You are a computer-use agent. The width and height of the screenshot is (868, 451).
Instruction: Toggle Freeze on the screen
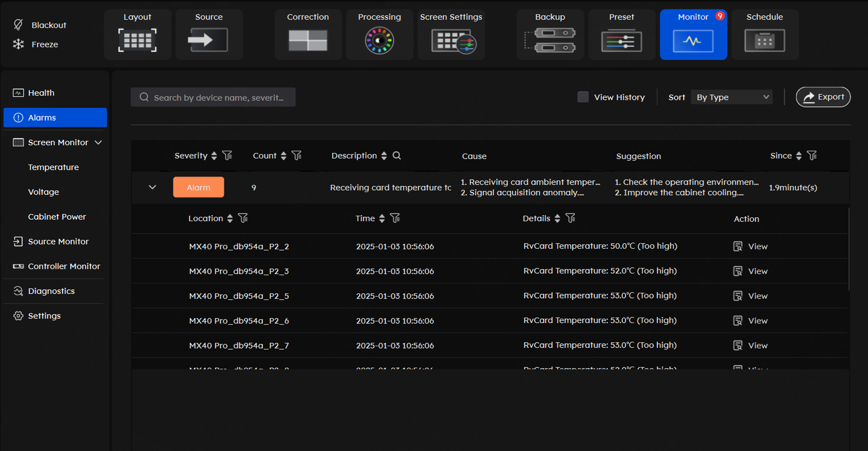coord(36,44)
